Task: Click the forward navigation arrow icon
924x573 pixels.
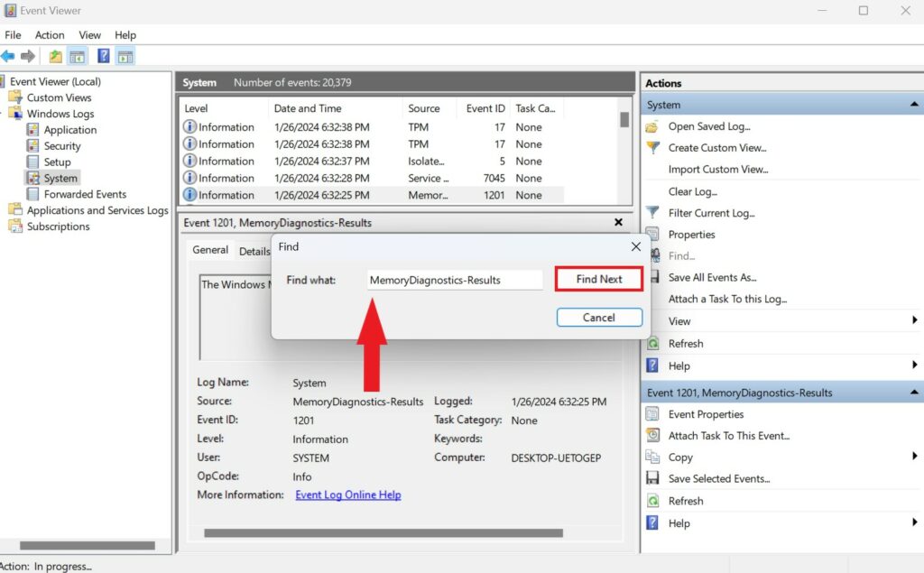Action: pos(28,55)
